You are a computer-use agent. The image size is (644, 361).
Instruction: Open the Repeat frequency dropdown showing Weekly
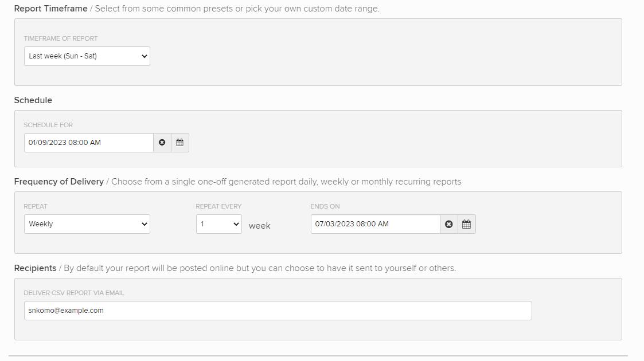87,223
